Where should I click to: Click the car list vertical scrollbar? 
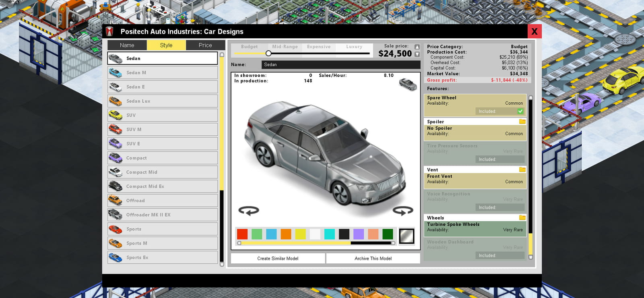(x=221, y=159)
